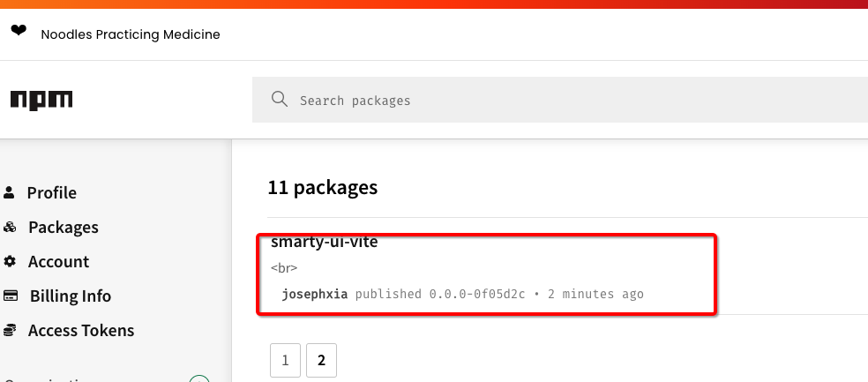
Task: Click the Access Tokens coins icon
Action: click(x=10, y=331)
